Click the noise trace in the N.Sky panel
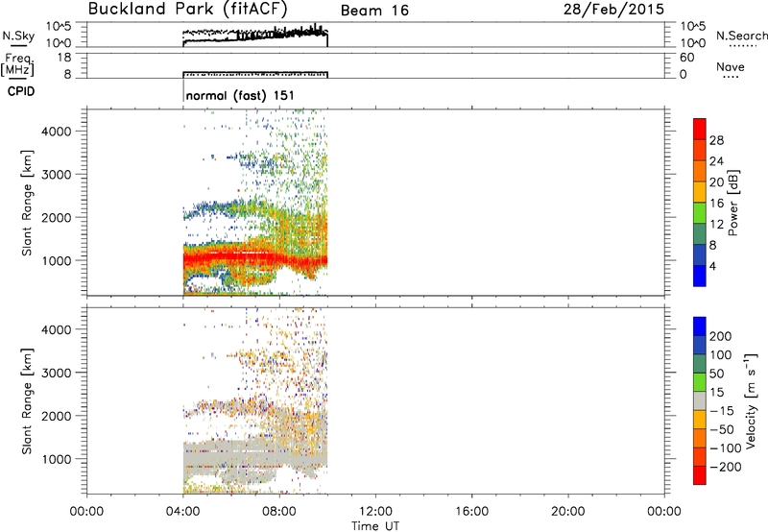This screenshot has height=532, width=768. click(254, 36)
